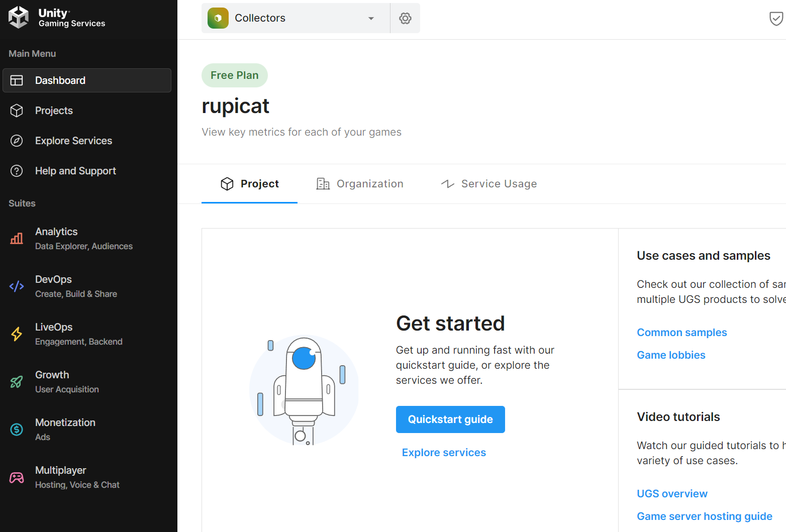
Task: Click the cube icon on Project tab
Action: [227, 184]
